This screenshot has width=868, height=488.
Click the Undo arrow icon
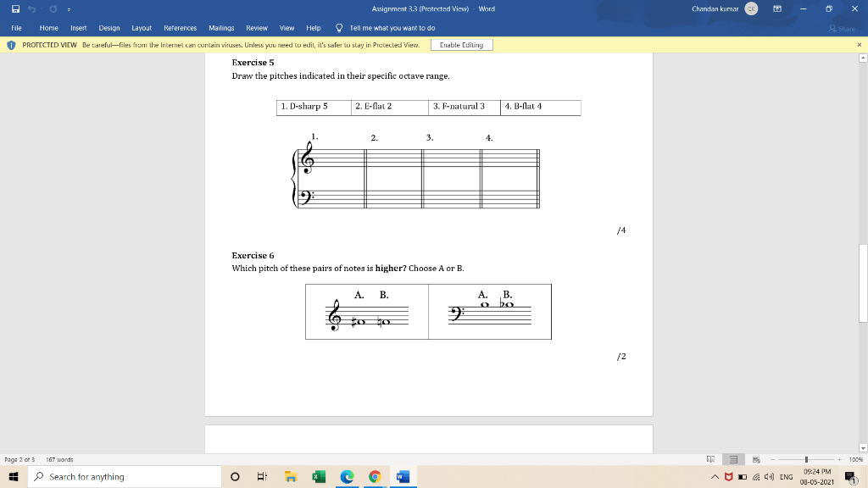tap(31, 8)
